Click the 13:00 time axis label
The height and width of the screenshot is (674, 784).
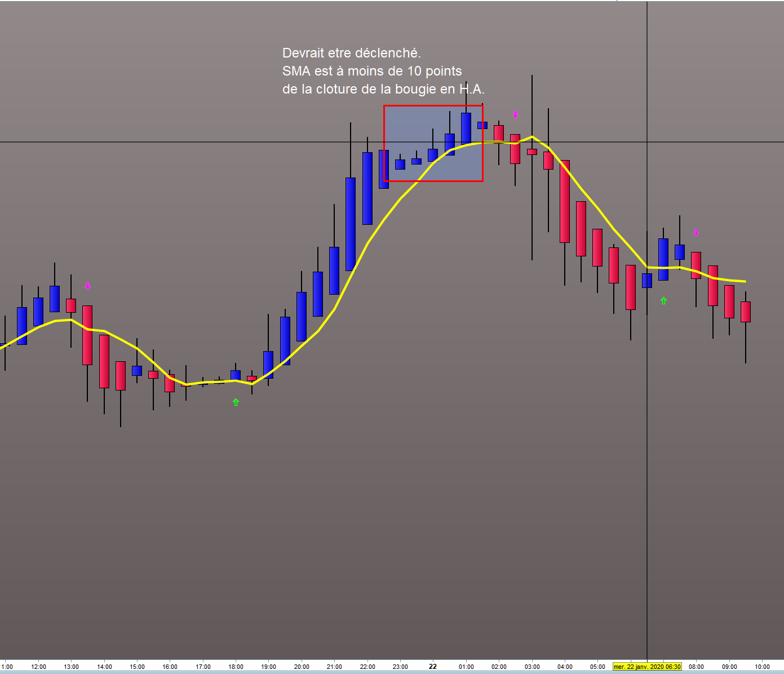click(71, 667)
